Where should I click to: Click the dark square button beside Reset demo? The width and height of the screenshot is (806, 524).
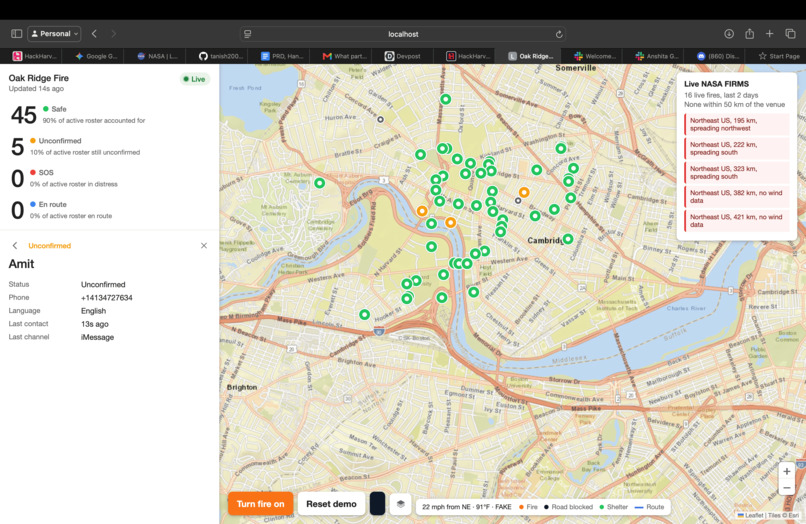click(377, 504)
